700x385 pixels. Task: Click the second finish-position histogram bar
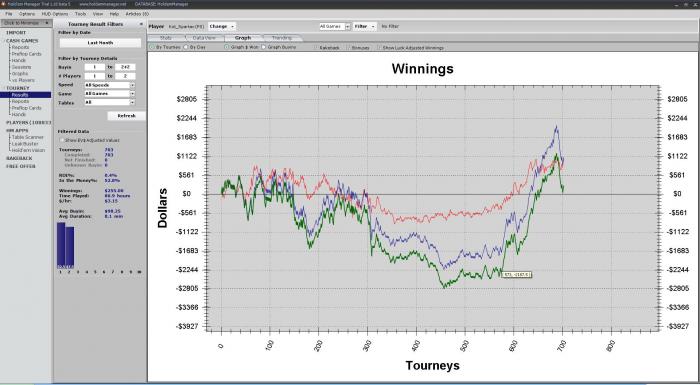(70, 247)
